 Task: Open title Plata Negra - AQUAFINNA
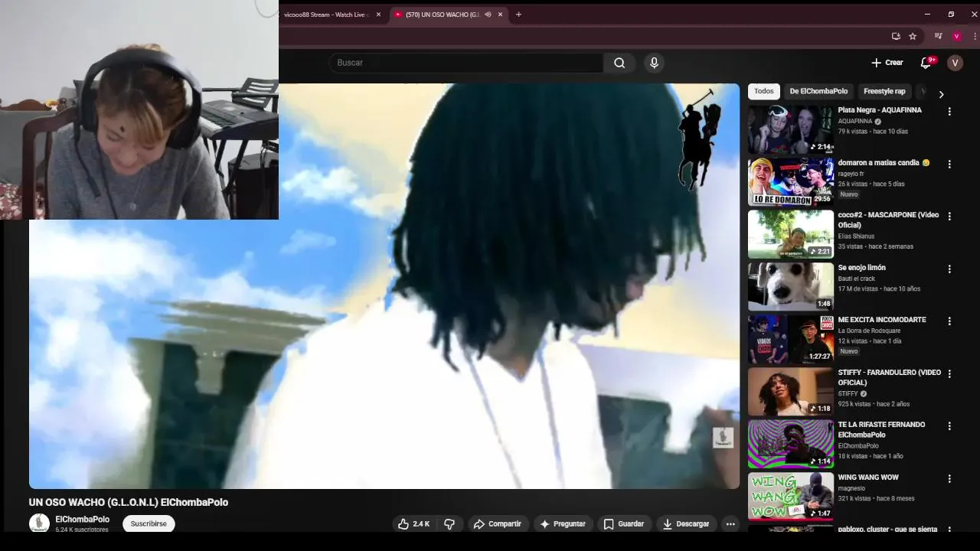click(x=880, y=110)
